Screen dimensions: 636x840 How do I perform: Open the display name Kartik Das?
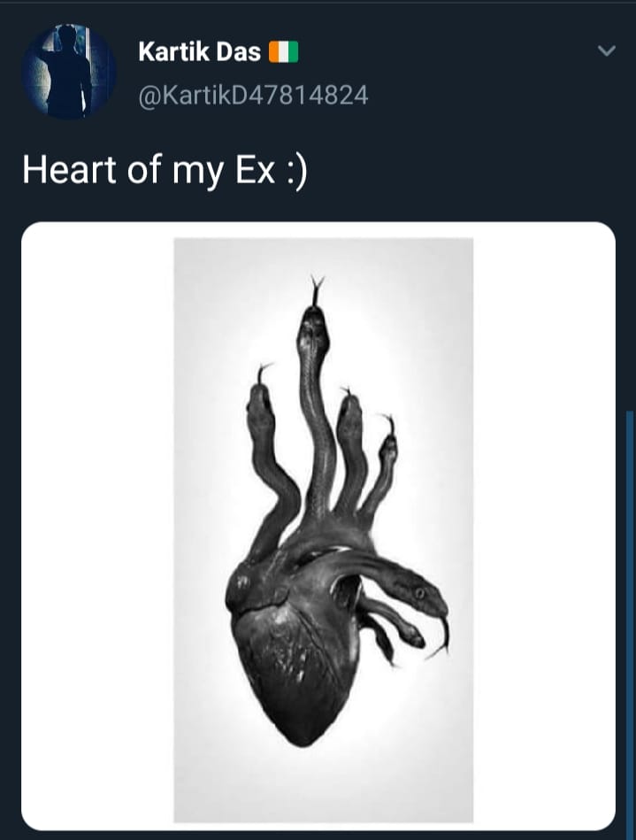click(x=199, y=52)
